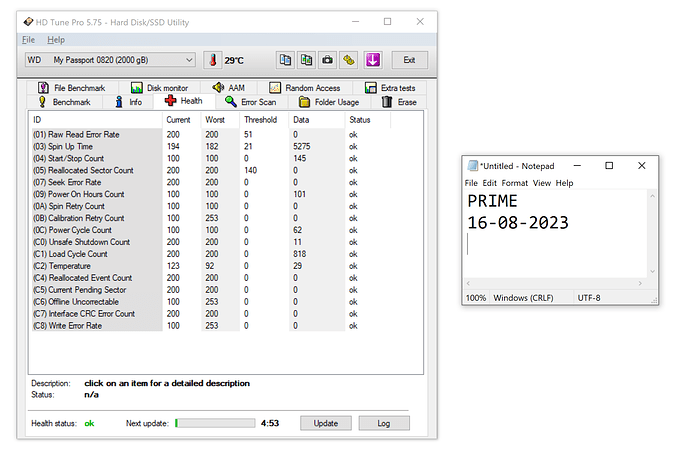Click the HD Tune Pro title bar icon
690x473 pixels.
click(x=28, y=22)
